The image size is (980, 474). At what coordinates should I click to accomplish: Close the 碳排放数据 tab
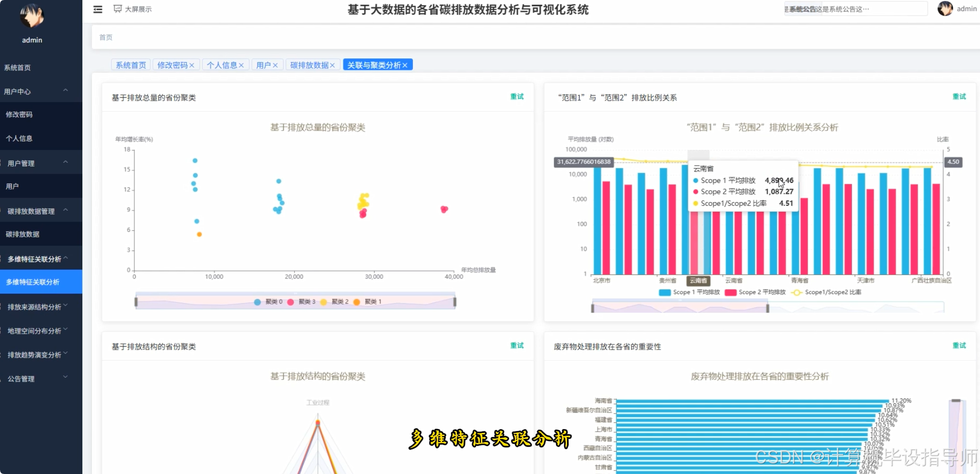coord(332,65)
